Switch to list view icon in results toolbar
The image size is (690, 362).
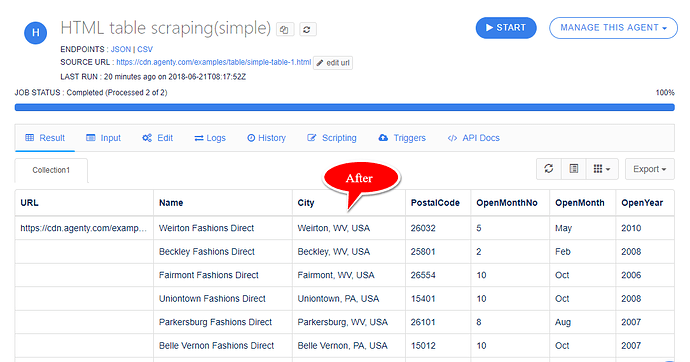point(574,169)
